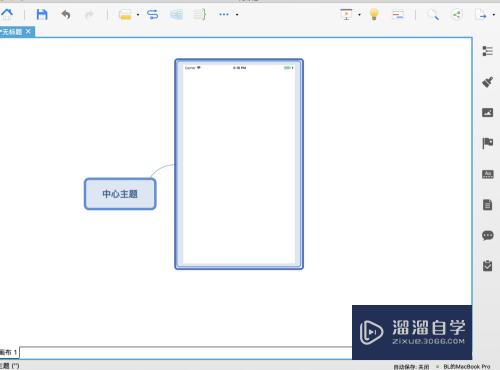Image resolution: width=500 pixels, height=370 pixels.
Task: Select the 画布 1 sheet tab
Action: coord(9,352)
